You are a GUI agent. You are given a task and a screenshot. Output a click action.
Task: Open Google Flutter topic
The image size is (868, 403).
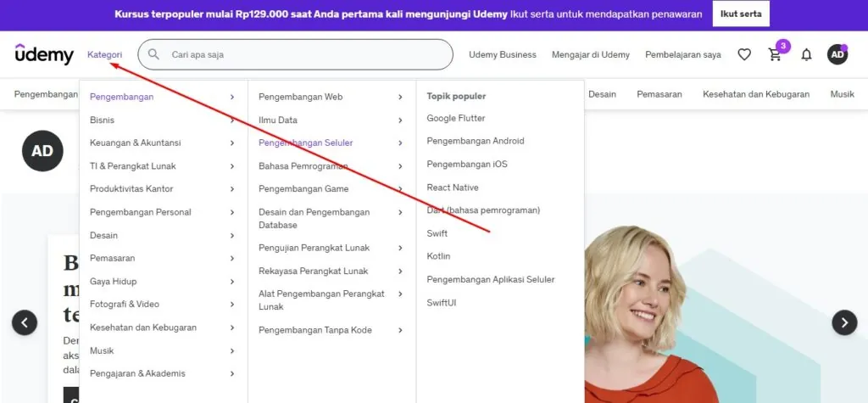(456, 118)
